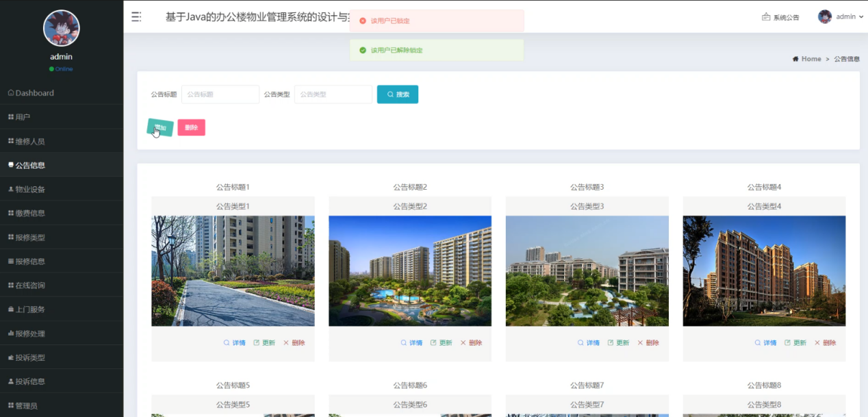Open the image of 公告标题3

coord(587,271)
